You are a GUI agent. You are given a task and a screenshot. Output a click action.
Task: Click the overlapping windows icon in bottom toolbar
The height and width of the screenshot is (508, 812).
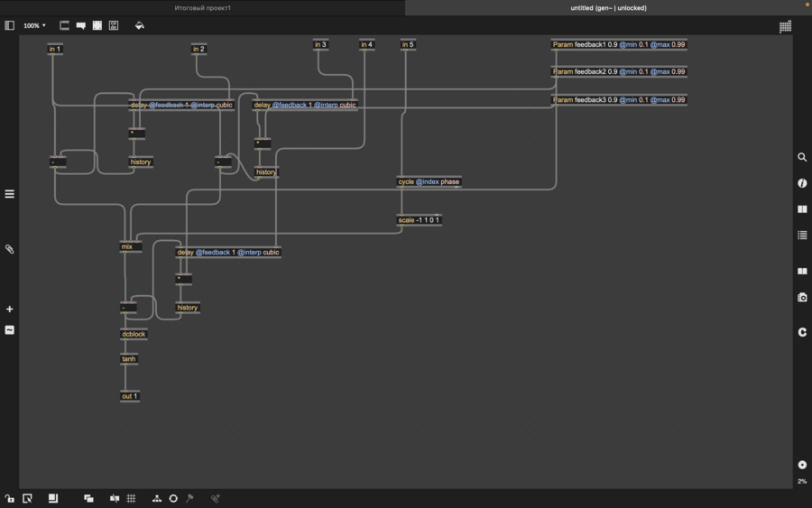click(88, 498)
